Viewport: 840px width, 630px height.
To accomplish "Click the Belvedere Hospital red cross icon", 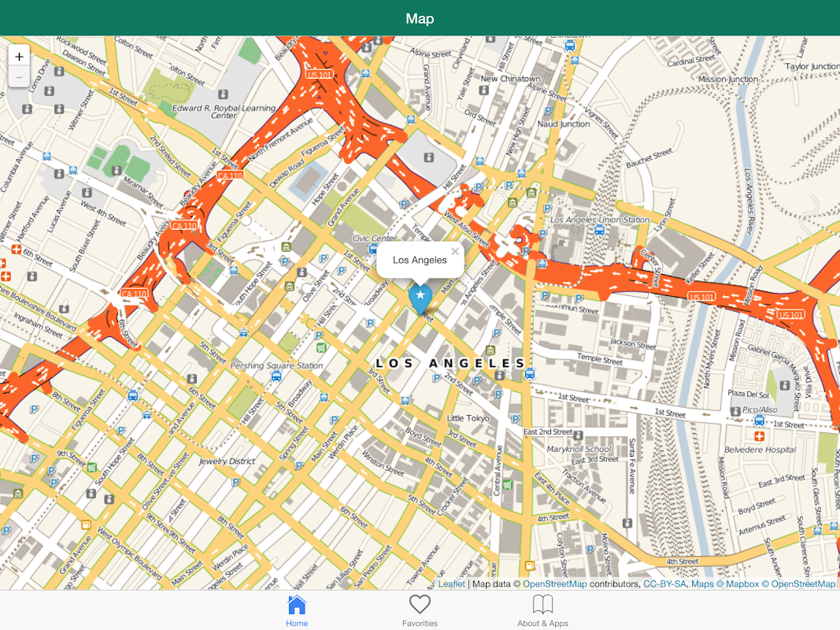I will 759,436.
